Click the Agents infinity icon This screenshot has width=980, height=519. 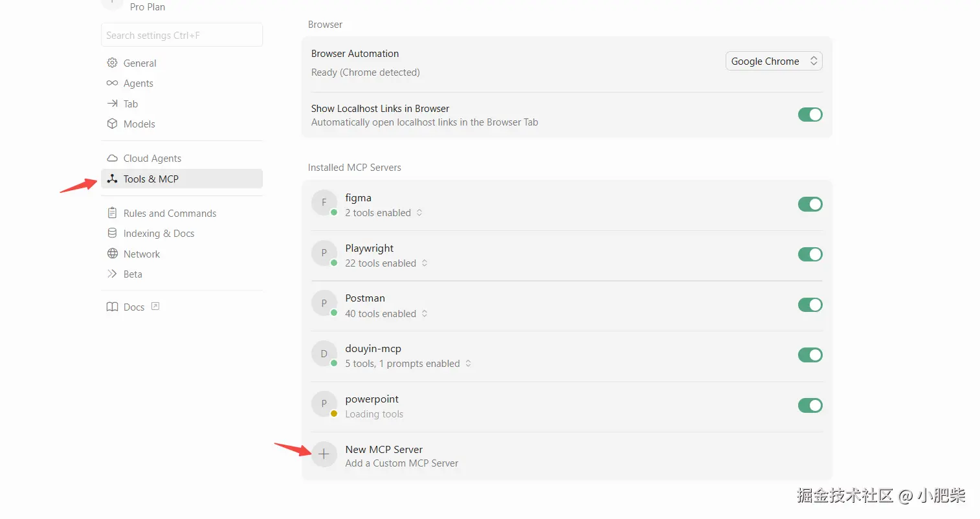point(112,83)
